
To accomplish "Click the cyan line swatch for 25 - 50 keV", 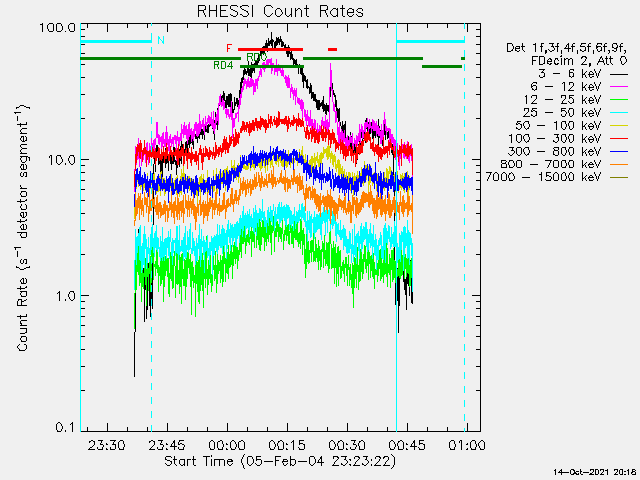I will click(x=619, y=113).
